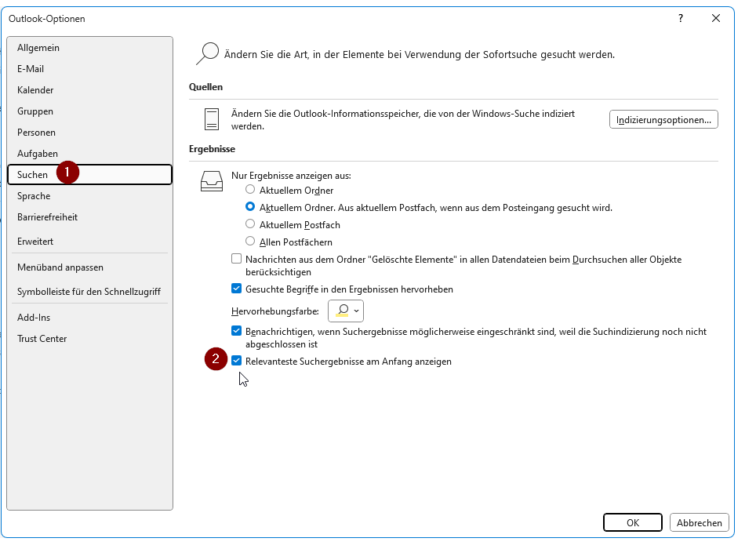This screenshot has width=756, height=549.
Task: Open the Hervorhebungsfarbe color dropdown
Action: 346,311
